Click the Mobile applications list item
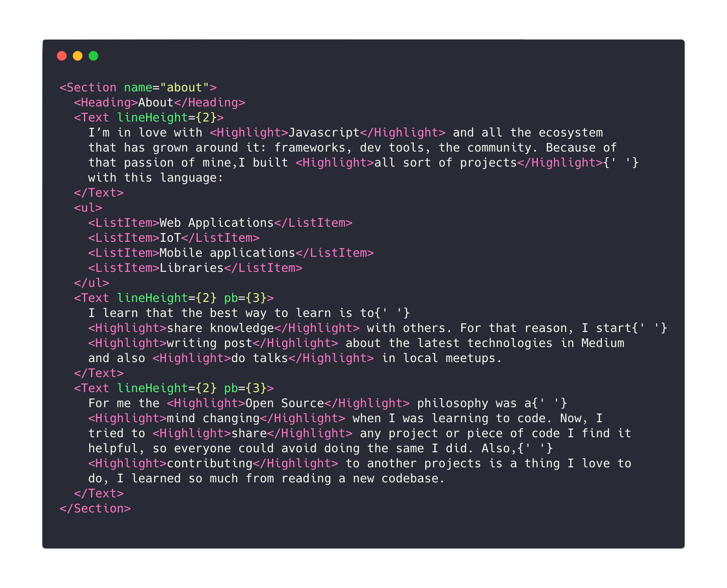The width and height of the screenshot is (727, 588). (x=227, y=253)
